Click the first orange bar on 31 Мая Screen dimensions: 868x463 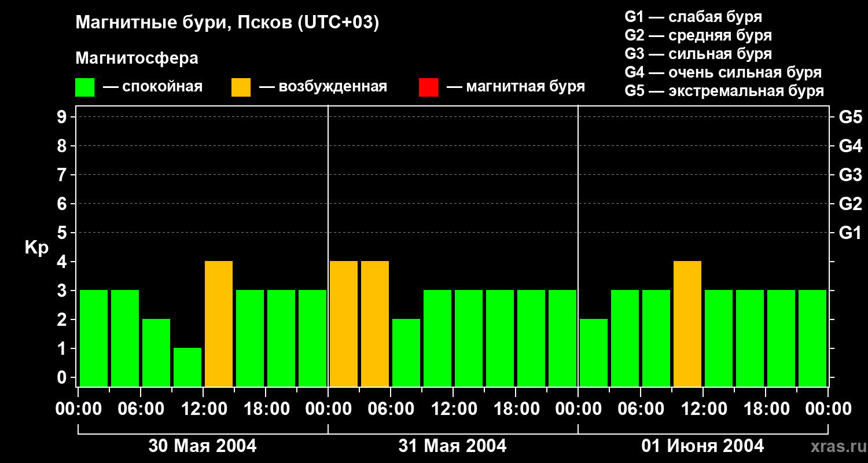(x=344, y=324)
